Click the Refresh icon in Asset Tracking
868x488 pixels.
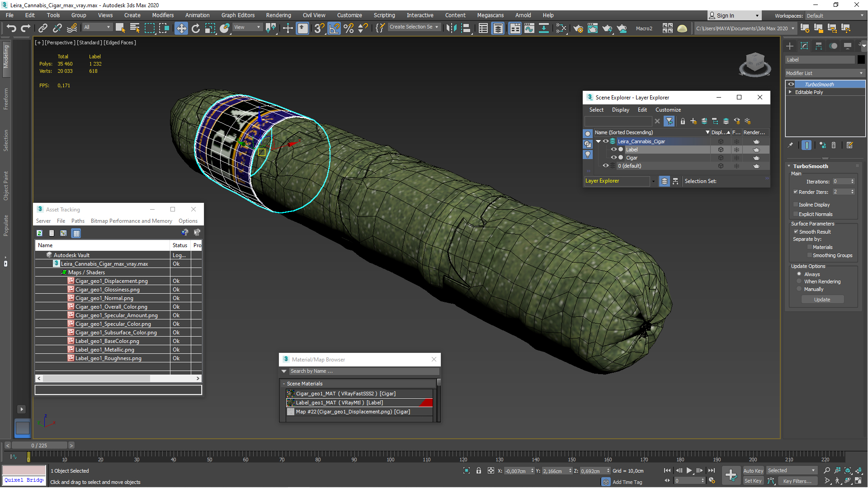pos(40,233)
